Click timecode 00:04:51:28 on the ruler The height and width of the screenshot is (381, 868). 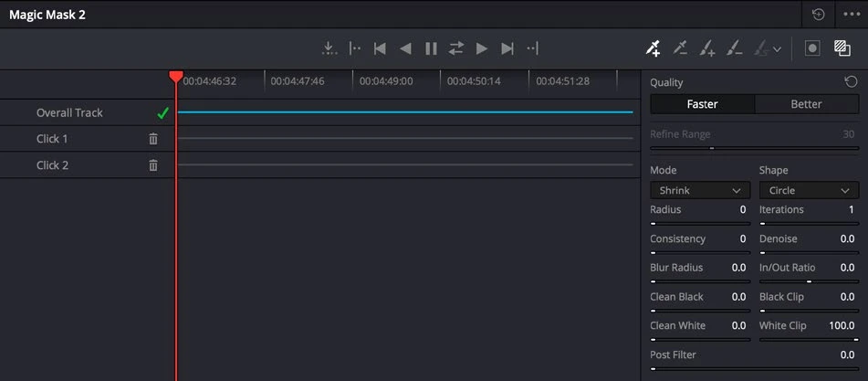coord(562,81)
